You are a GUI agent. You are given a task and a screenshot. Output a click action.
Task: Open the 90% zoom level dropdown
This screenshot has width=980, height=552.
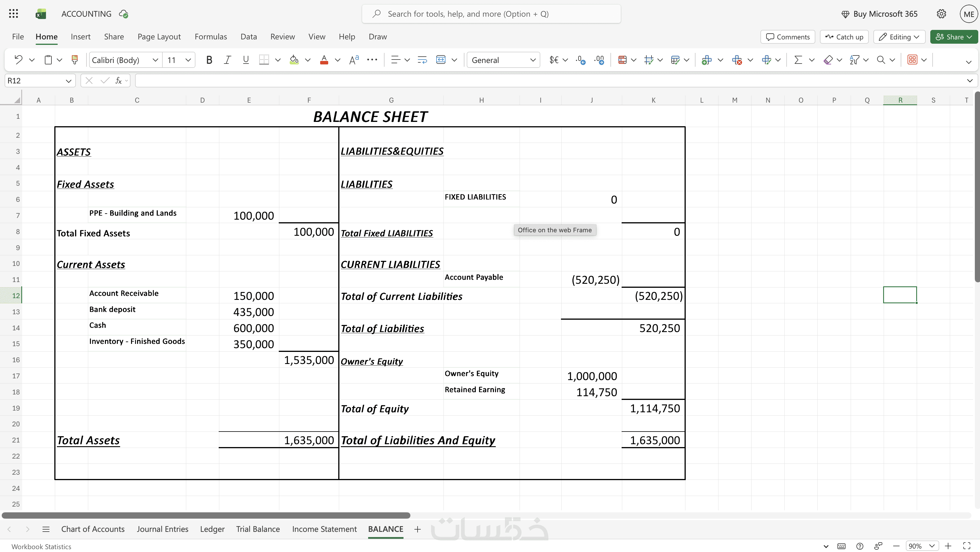[922, 546]
